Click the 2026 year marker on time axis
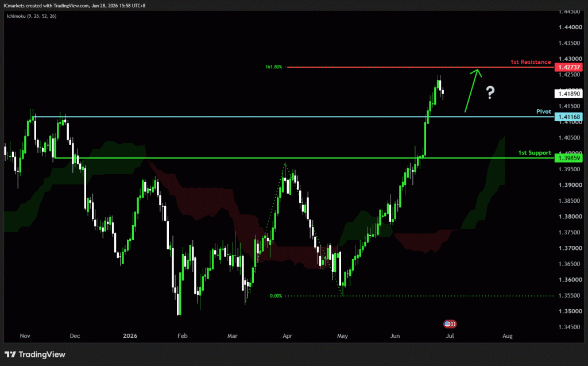588x366 pixels. (130, 336)
